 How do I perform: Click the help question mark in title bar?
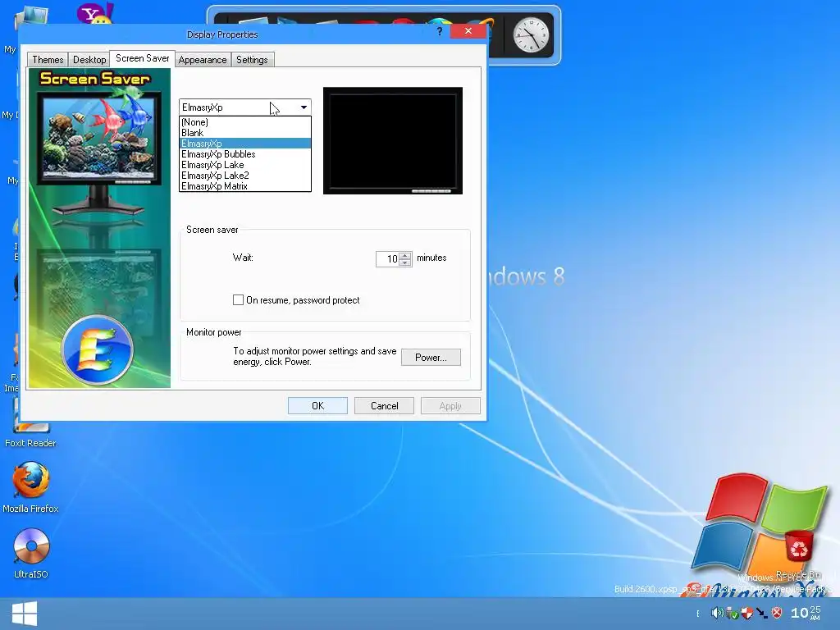pos(440,31)
